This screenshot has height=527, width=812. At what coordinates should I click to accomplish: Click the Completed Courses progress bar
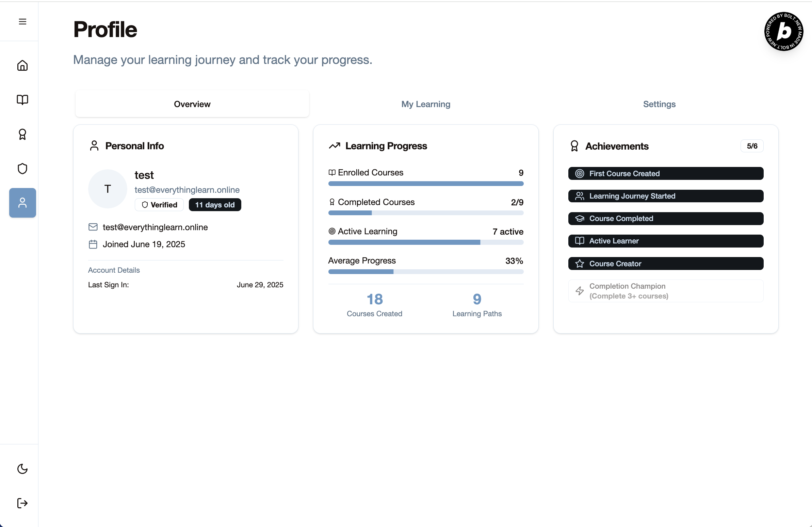(425, 213)
